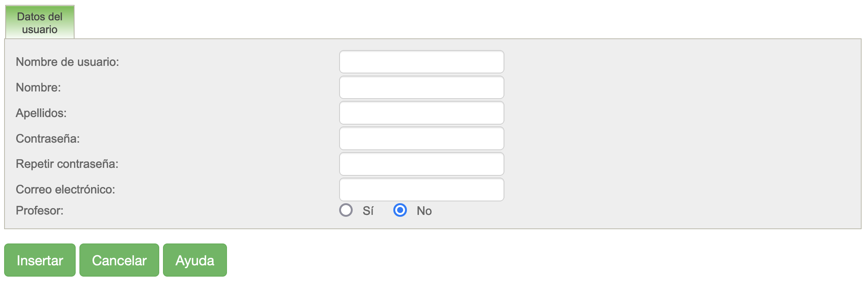Click the "Correo electrónico:" label text
The image size is (868, 283).
click(65, 189)
